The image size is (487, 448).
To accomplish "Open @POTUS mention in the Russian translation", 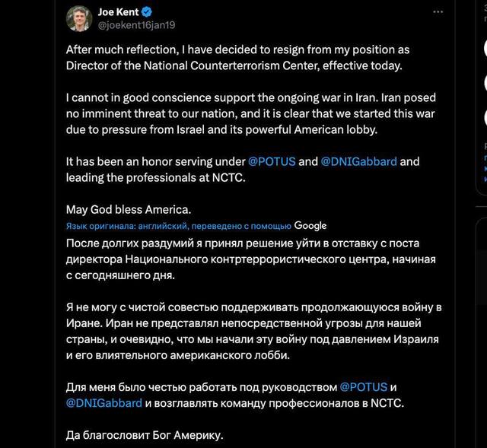I will click(363, 386).
